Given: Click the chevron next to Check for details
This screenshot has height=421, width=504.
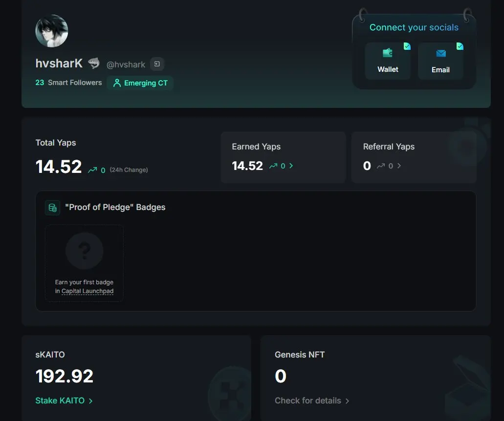Looking at the screenshot, I should coord(347,401).
